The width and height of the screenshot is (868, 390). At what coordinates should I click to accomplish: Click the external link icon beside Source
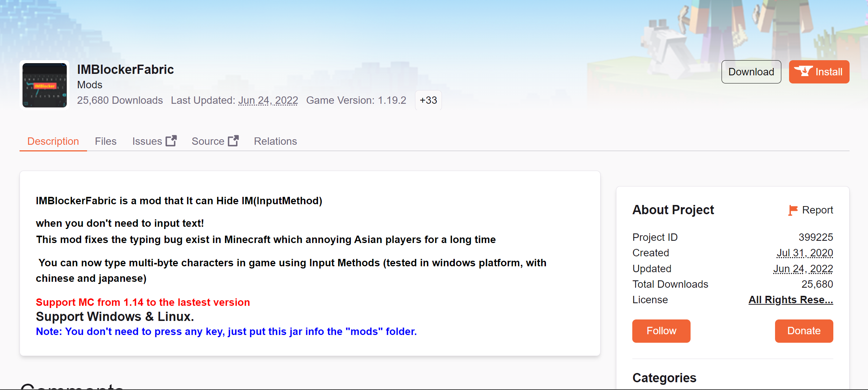pyautogui.click(x=233, y=141)
